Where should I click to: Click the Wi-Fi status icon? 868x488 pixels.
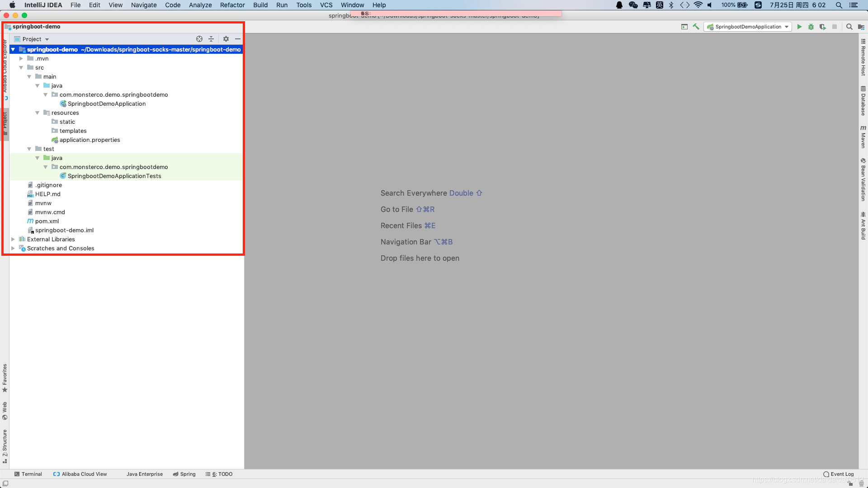(x=698, y=5)
